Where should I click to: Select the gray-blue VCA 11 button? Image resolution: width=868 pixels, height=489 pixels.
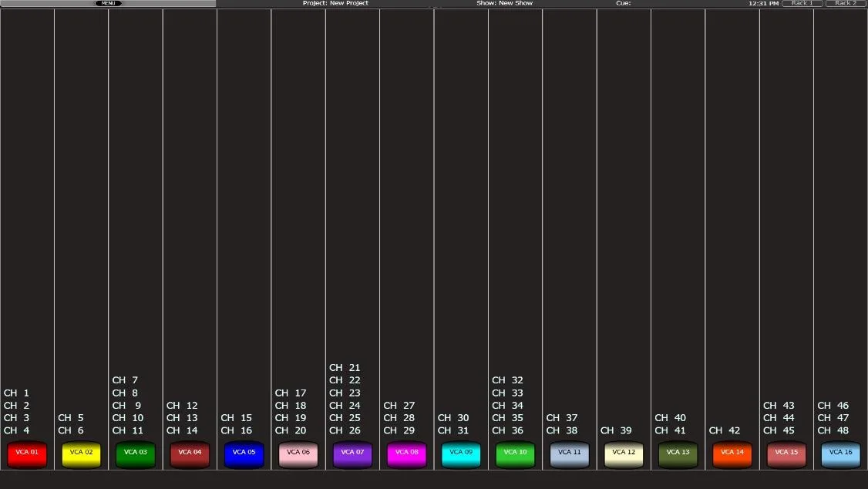pyautogui.click(x=569, y=454)
